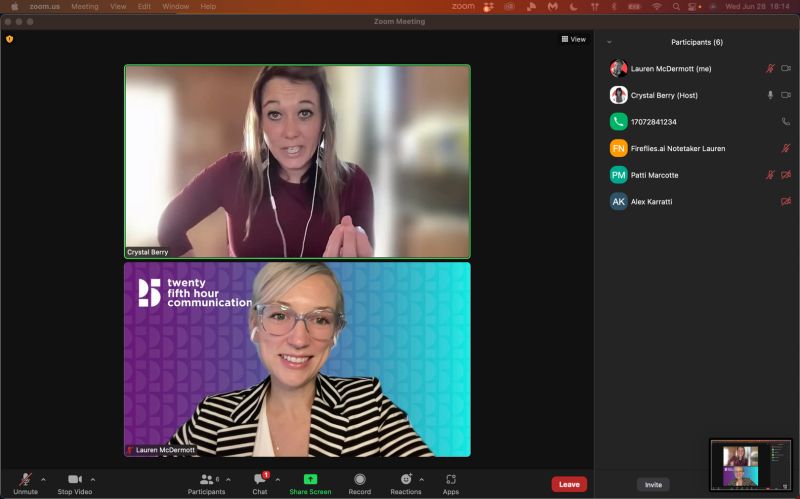The image size is (800, 499).
Task: Open the Chat window
Action: [260, 483]
